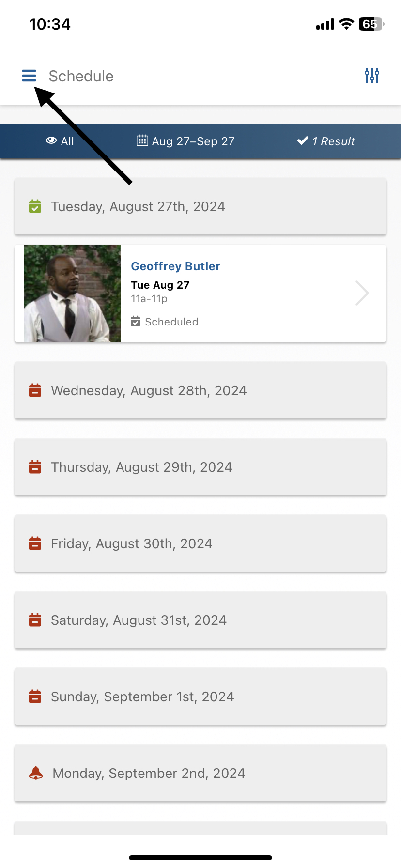Tap the Scheduled status calendar icon
Screen dimensions: 401x868
click(x=136, y=321)
